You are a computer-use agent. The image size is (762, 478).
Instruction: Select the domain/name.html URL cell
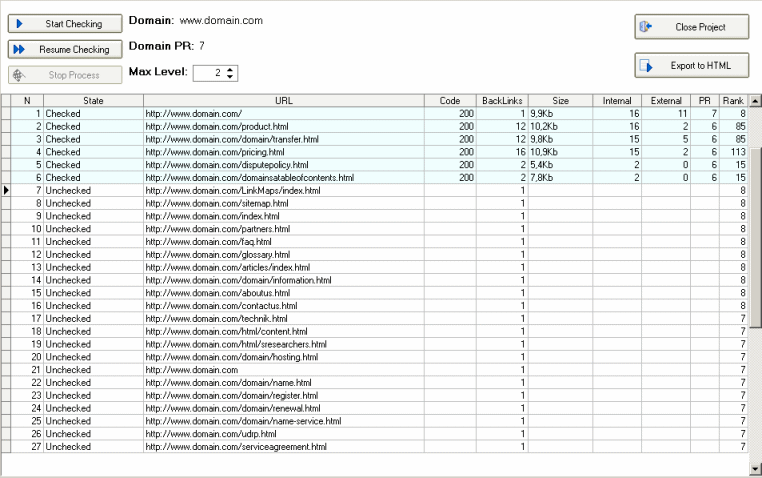coord(284,383)
